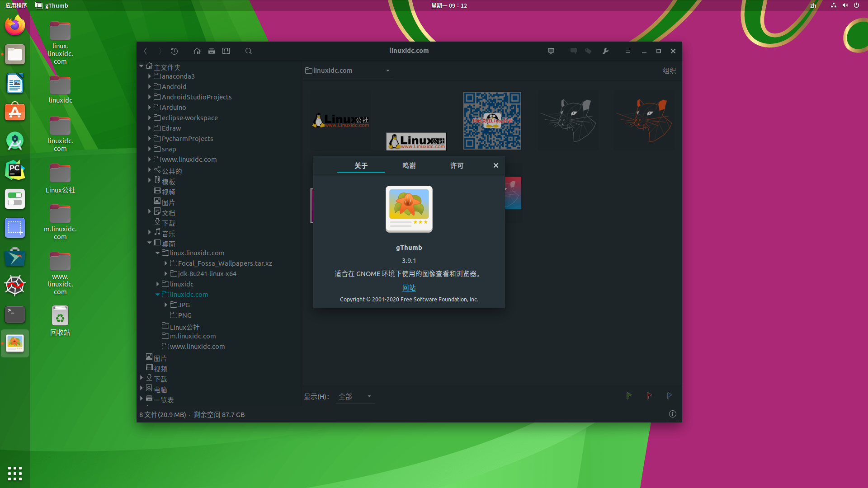Image resolution: width=868 pixels, height=488 pixels.
Task: Select the 电脑 tree item
Action: (156, 389)
